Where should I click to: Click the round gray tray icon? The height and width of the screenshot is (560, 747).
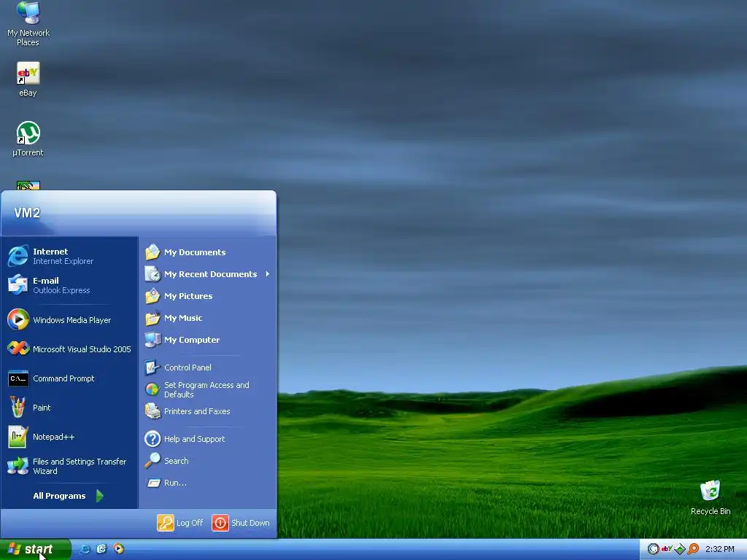pos(653,549)
